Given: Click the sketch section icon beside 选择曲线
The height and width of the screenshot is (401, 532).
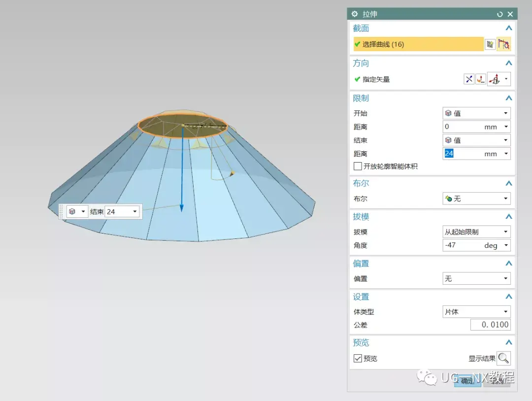Looking at the screenshot, I should pyautogui.click(x=490, y=44).
